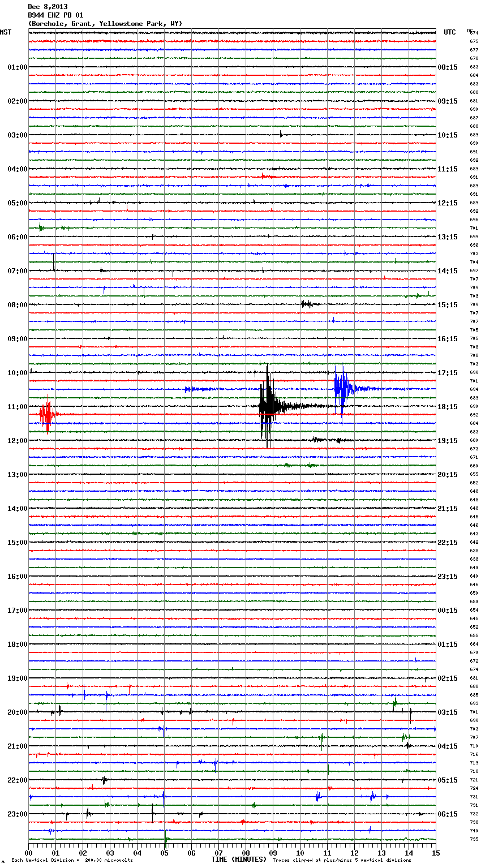Click the 18:15 UTC time label

coord(448,407)
